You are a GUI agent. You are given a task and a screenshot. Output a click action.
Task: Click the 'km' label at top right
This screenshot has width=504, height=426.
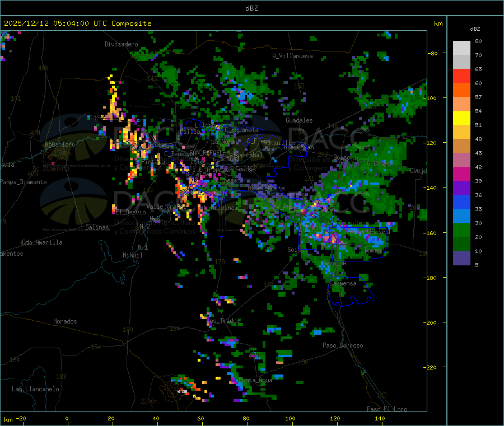[438, 24]
